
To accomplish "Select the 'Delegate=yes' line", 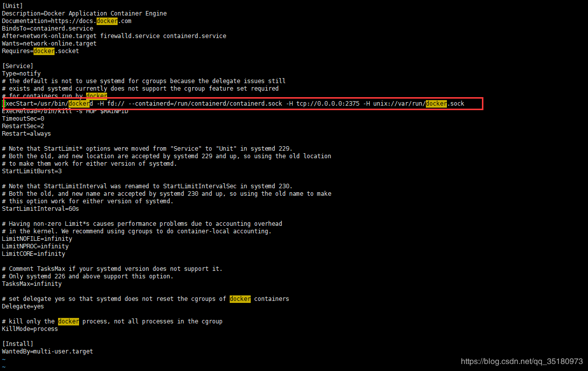I will tap(23, 306).
